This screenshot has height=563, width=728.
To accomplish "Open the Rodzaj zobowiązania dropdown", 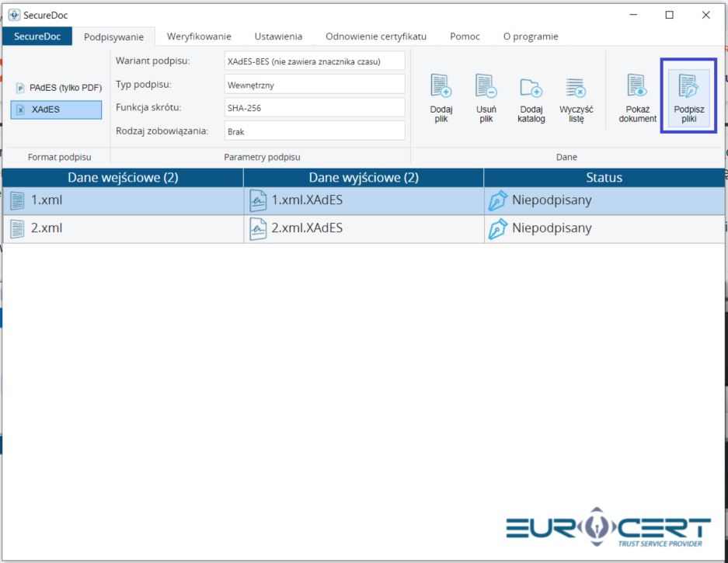I will click(315, 131).
